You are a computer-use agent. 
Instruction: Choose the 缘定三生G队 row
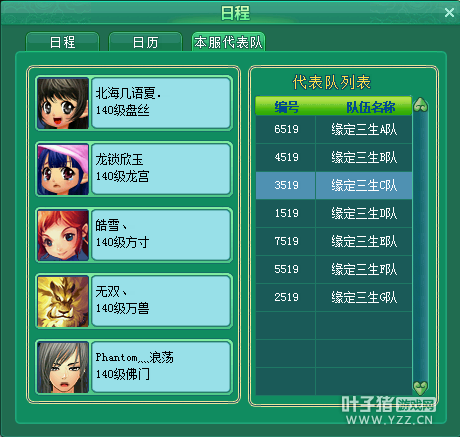334,297
